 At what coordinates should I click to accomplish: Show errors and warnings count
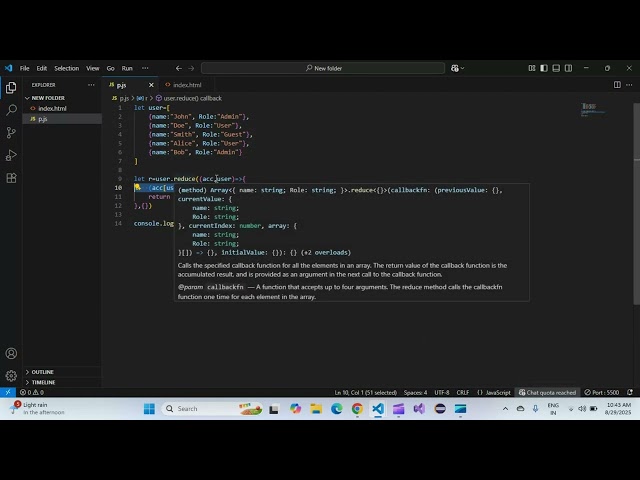click(x=32, y=392)
